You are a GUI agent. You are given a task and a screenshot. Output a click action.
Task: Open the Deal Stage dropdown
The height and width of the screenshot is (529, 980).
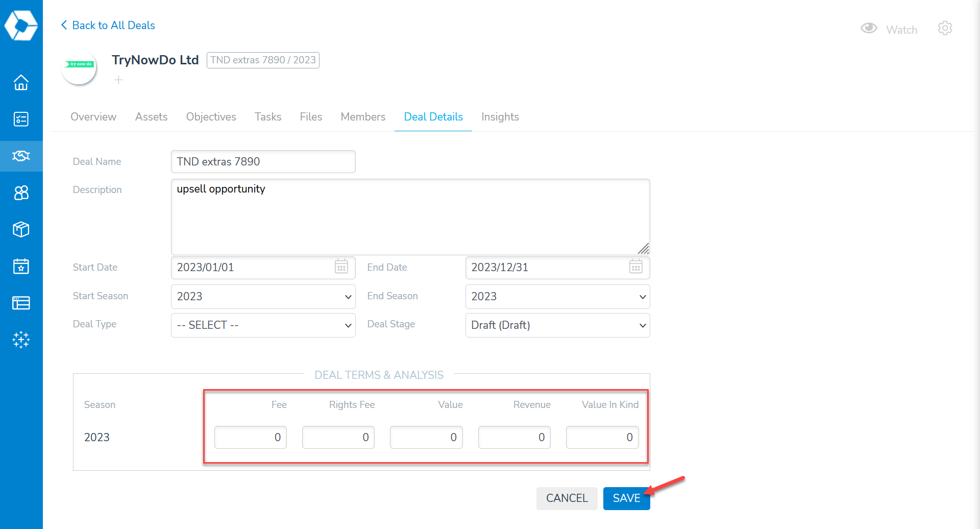(x=557, y=325)
